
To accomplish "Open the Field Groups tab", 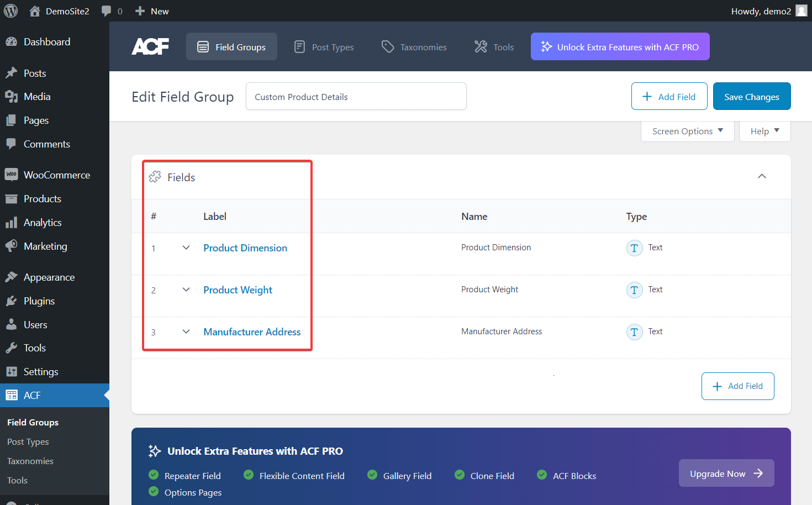I will (x=231, y=46).
